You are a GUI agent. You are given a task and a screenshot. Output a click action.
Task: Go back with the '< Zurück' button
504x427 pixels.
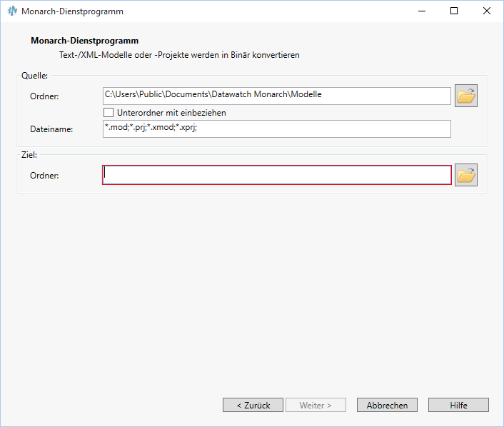coord(253,405)
